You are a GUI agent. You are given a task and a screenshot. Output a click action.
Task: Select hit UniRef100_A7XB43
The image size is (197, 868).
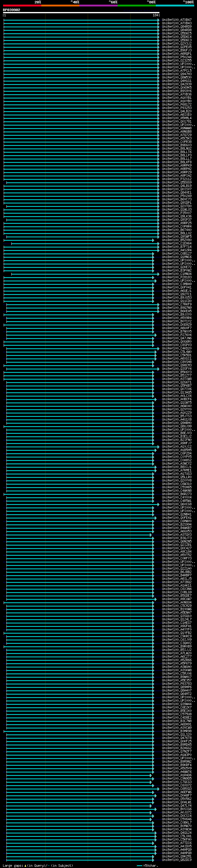[x=176, y=23]
